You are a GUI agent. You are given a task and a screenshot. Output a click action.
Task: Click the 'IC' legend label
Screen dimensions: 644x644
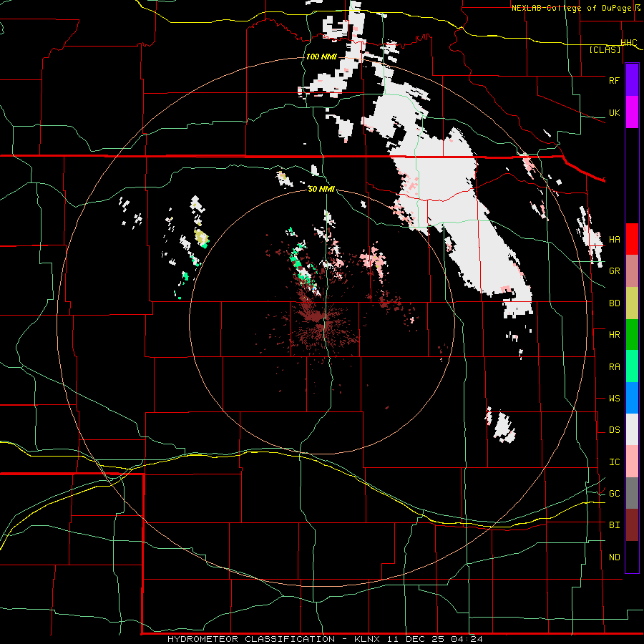point(614,462)
